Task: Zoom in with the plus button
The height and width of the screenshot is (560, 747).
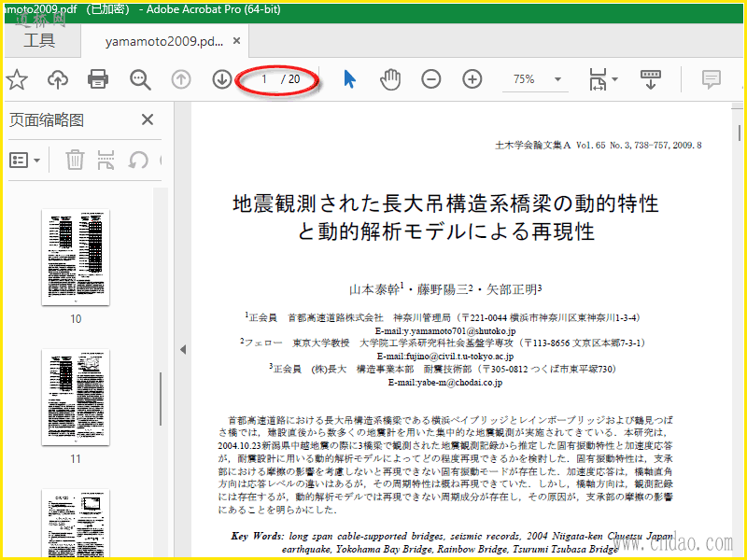Action: coord(472,79)
